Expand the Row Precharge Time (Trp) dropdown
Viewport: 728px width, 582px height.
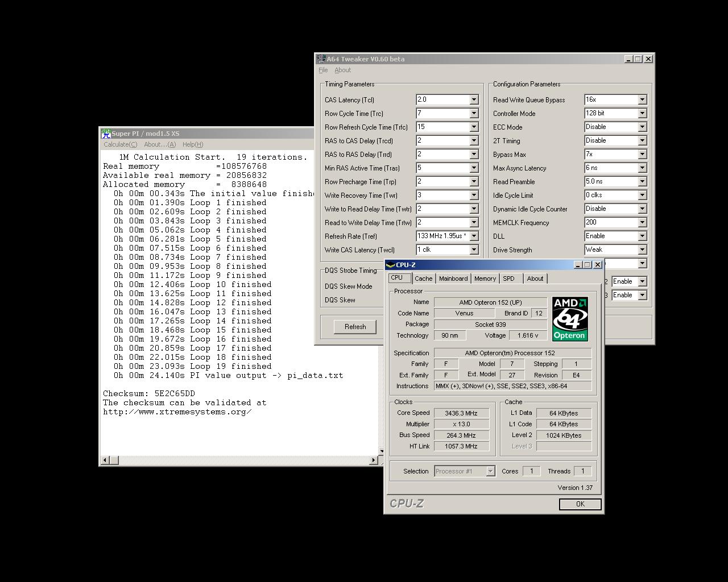(x=474, y=181)
